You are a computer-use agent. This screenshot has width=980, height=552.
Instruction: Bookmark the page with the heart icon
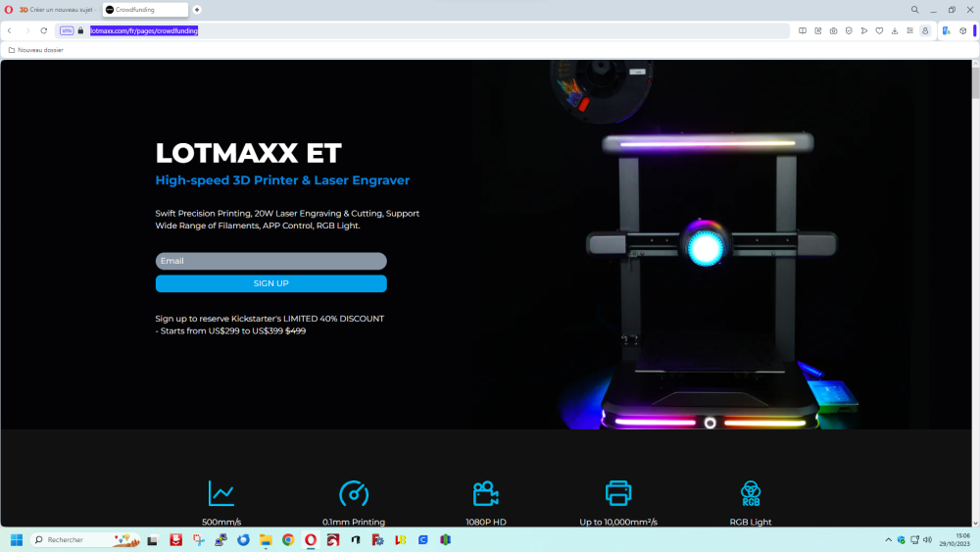[879, 30]
